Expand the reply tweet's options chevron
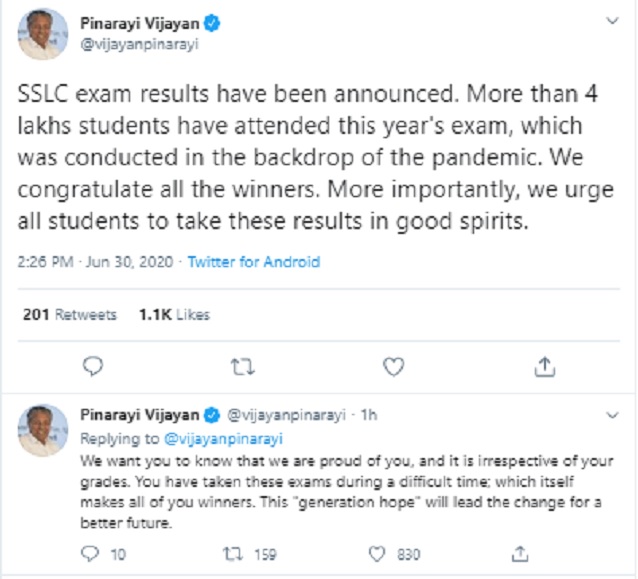The height and width of the screenshot is (579, 638). coord(609,413)
